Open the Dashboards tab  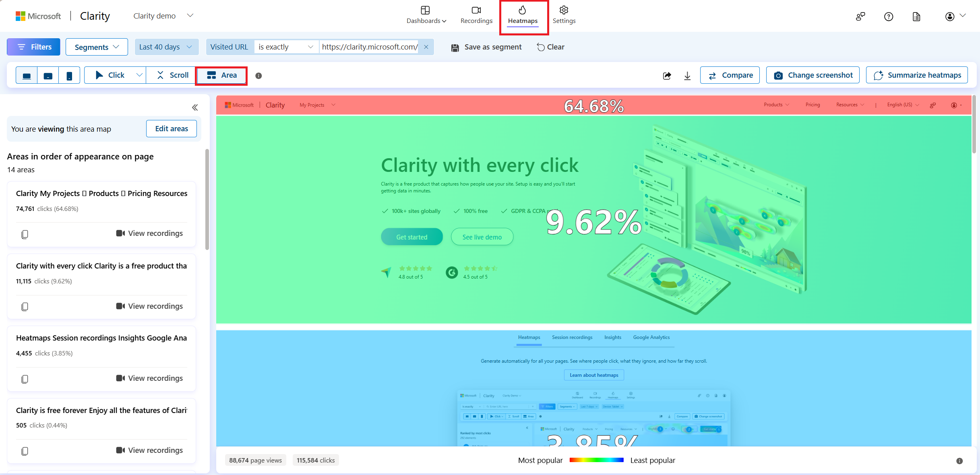tap(426, 15)
